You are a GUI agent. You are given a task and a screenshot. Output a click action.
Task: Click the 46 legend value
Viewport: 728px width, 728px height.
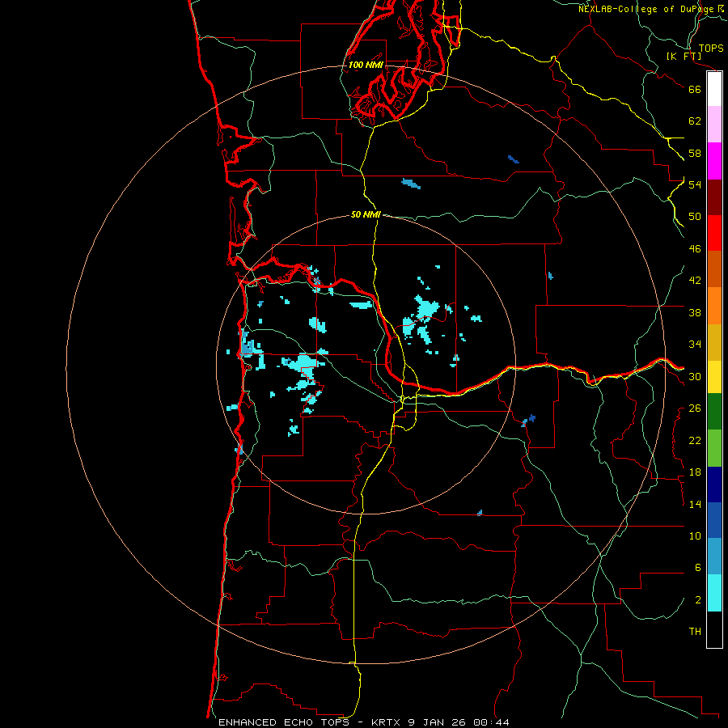(695, 249)
